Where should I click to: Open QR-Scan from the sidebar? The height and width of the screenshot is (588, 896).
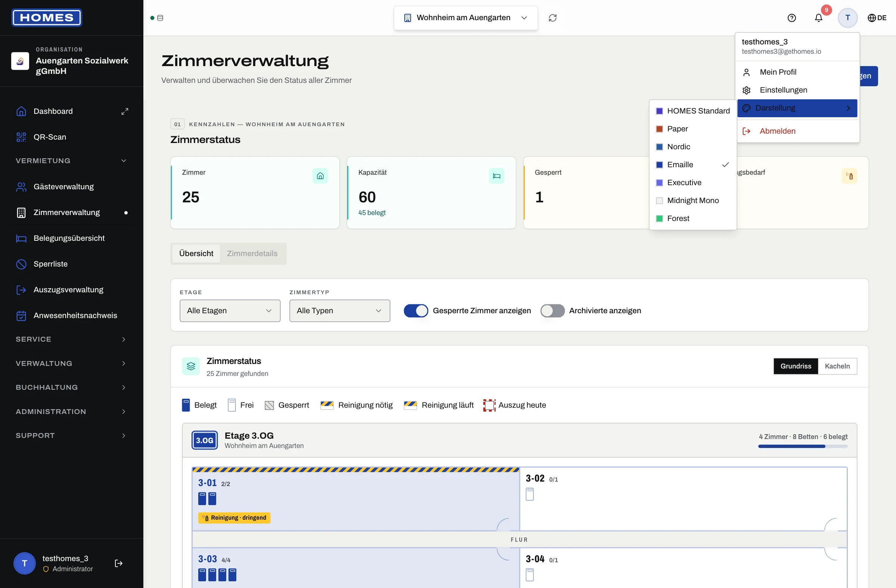click(x=72, y=137)
